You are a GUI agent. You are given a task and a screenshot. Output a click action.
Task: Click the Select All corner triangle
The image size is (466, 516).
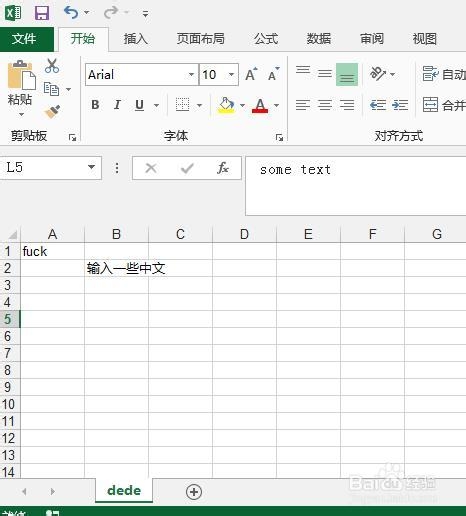(x=12, y=235)
